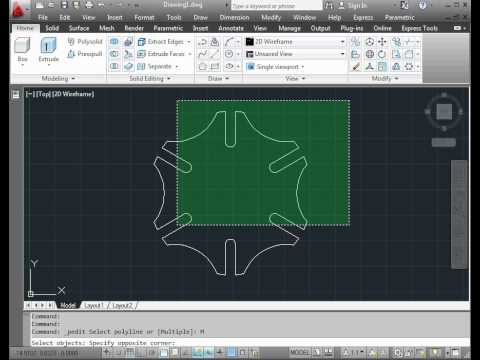Activate the Move tool in Modify panel

pyautogui.click(x=382, y=42)
